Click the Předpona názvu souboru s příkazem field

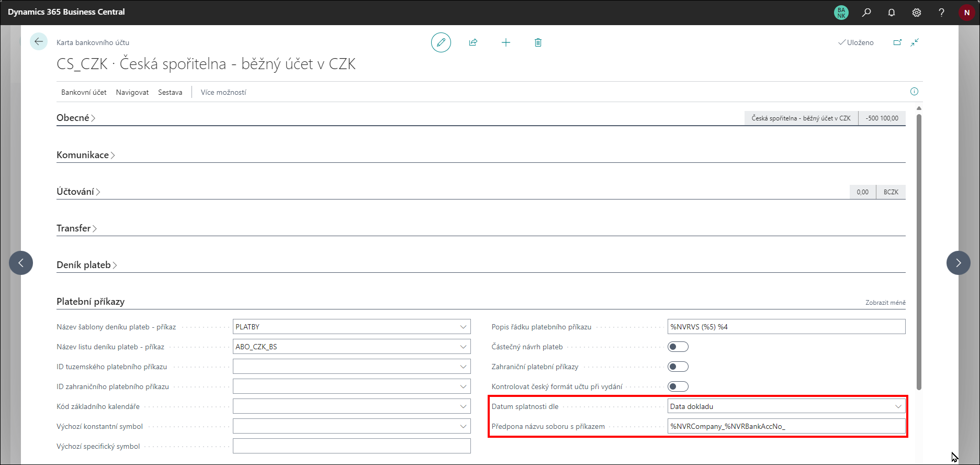pos(786,426)
